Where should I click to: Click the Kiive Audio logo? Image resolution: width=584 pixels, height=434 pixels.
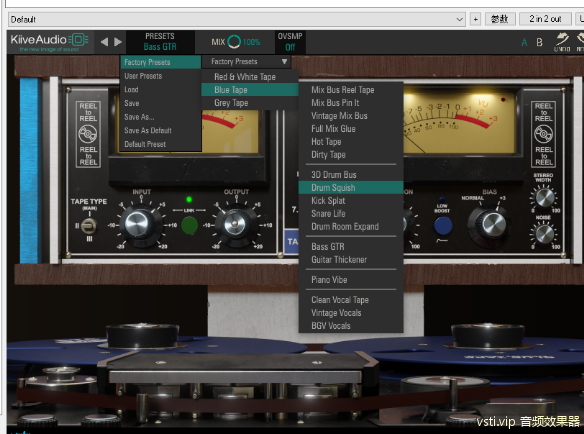pos(49,42)
